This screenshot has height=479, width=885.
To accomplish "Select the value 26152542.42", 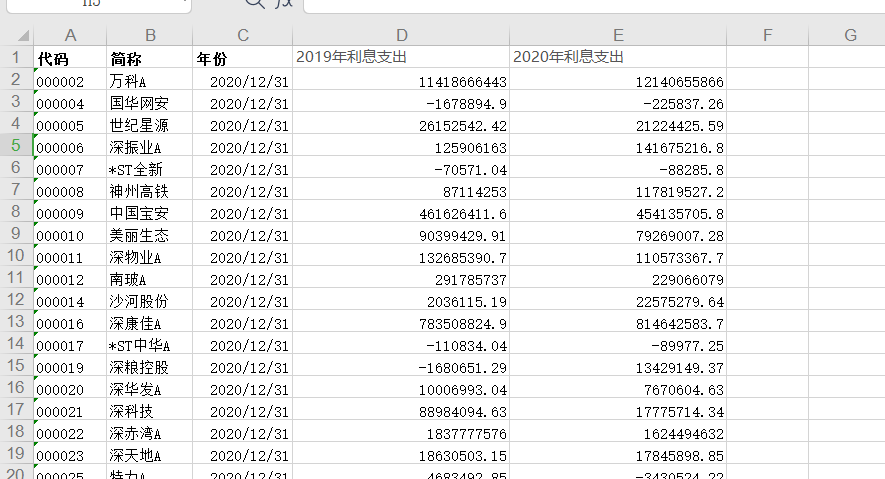I will click(401, 123).
